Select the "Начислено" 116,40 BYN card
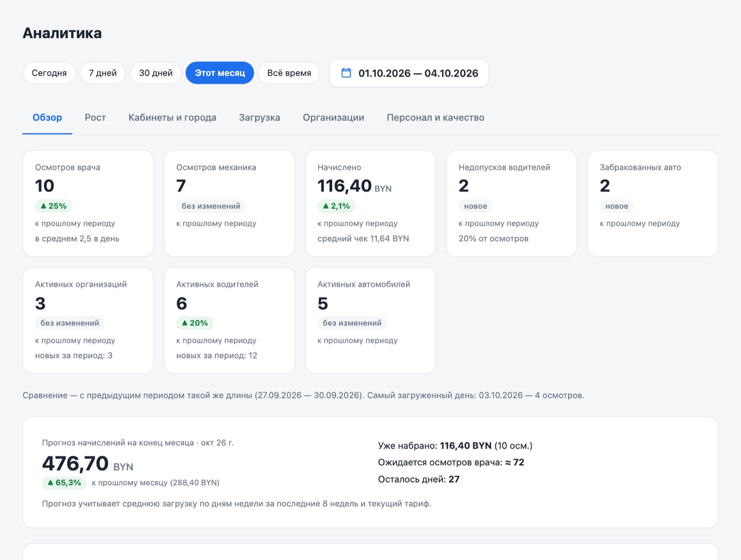This screenshot has height=560, width=741. click(x=370, y=203)
